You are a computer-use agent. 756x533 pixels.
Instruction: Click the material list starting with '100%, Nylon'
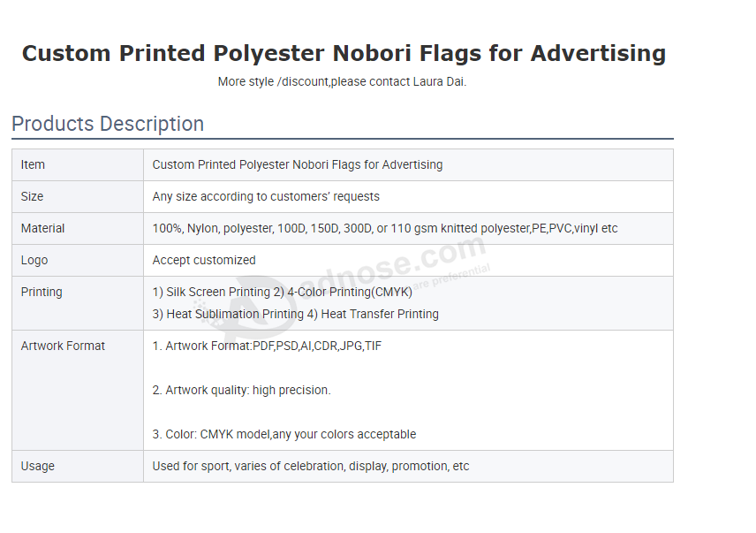point(385,229)
